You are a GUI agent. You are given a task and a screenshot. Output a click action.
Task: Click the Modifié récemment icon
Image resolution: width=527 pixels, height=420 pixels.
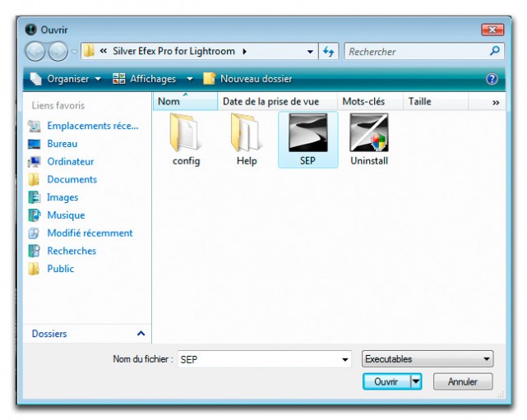[34, 233]
